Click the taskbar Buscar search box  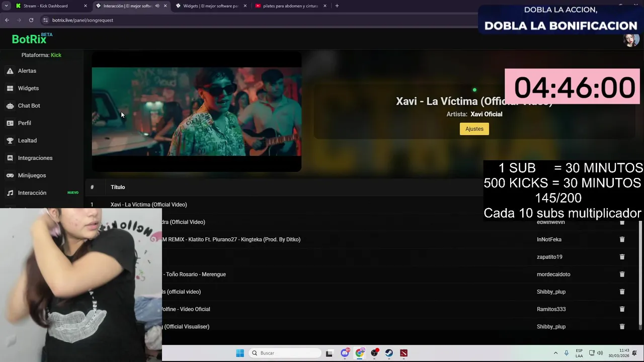286,353
